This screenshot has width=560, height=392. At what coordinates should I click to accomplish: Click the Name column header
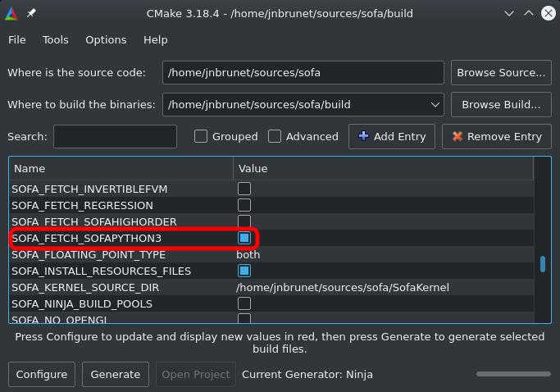[x=121, y=169]
